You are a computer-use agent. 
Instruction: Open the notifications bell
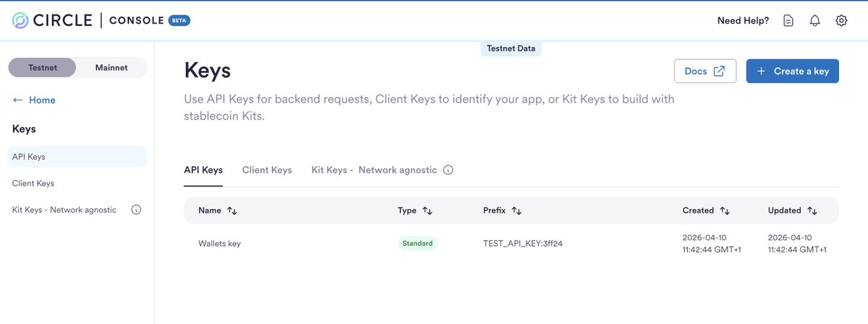[814, 21]
